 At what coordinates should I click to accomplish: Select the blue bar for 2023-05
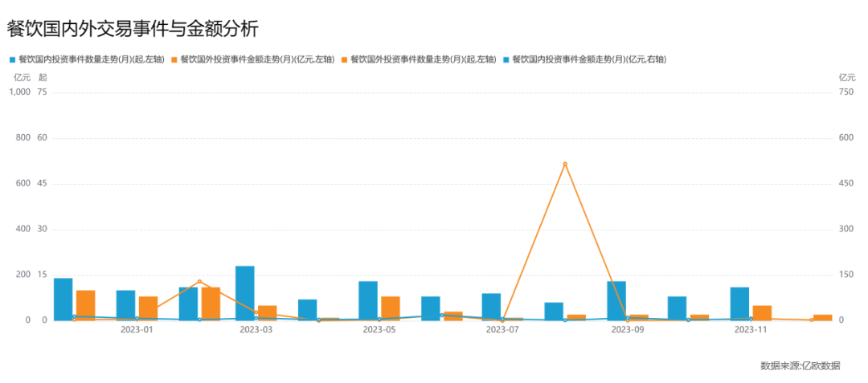[x=368, y=300]
